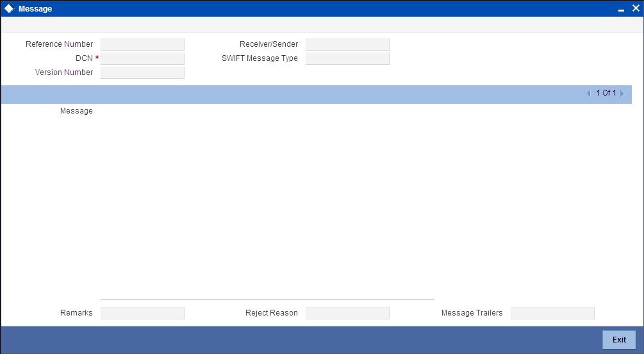Close the Message window
Image resolution: width=644 pixels, height=354 pixels.
pyautogui.click(x=636, y=8)
